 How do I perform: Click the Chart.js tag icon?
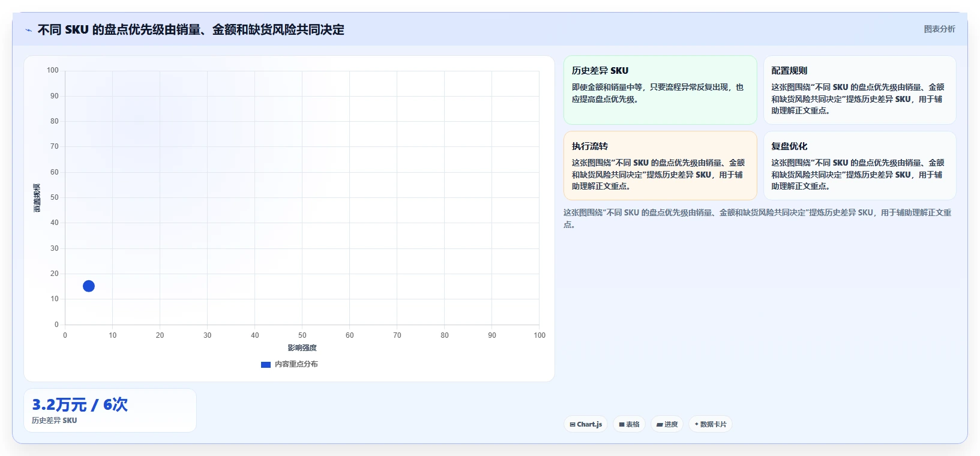573,424
